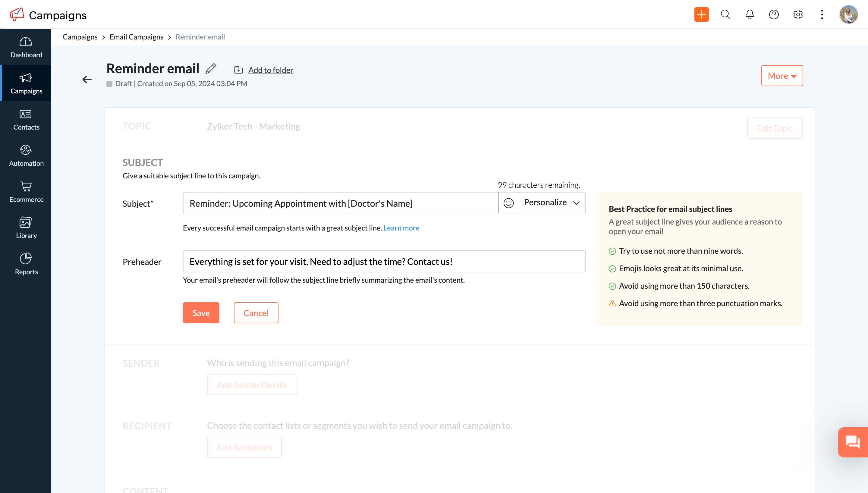The image size is (868, 493).
Task: Go back using the left arrow
Action: (x=87, y=80)
